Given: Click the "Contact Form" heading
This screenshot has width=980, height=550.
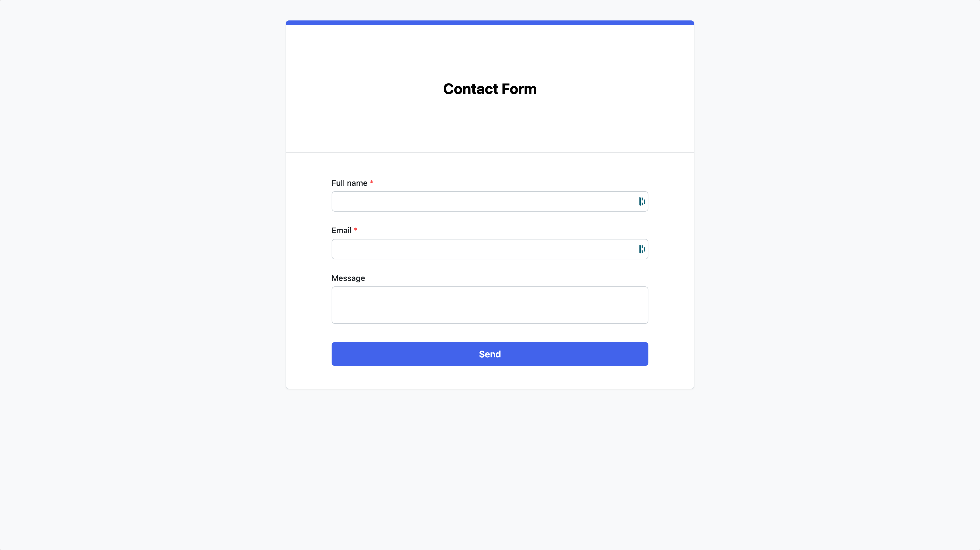Looking at the screenshot, I should tap(490, 89).
